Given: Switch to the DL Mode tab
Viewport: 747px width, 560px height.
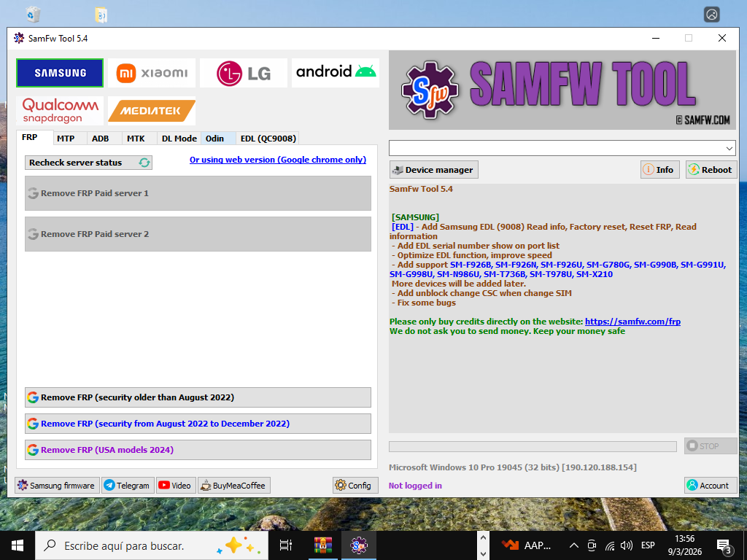Looking at the screenshot, I should 179,139.
